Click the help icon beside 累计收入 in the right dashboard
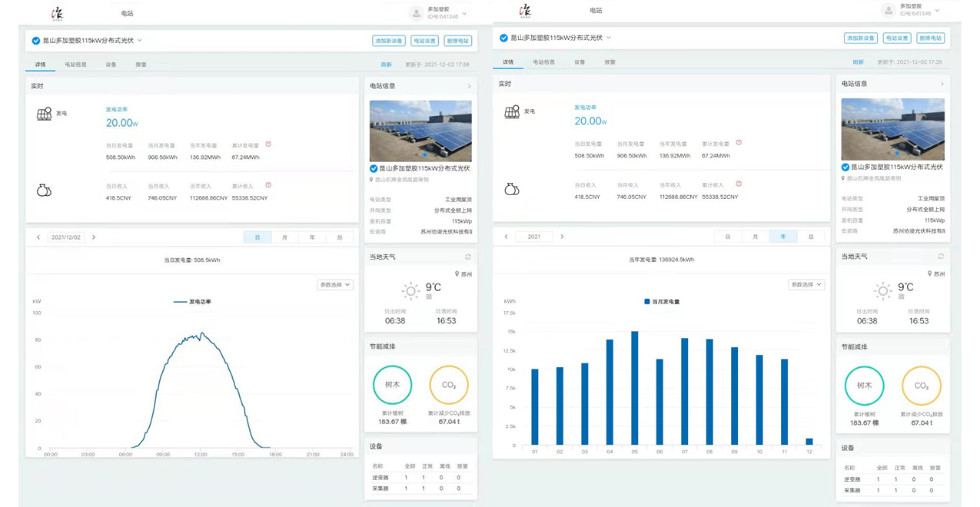This screenshot has height=507, width=980. click(x=739, y=184)
